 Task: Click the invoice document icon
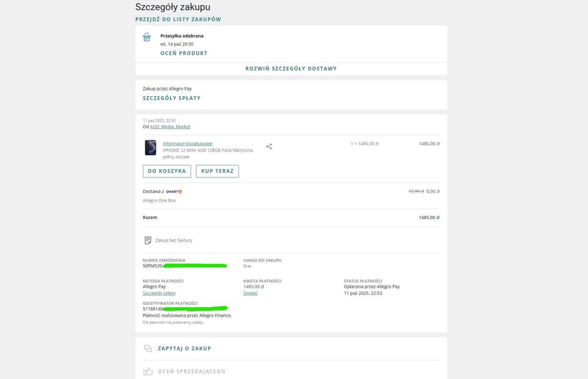148,240
